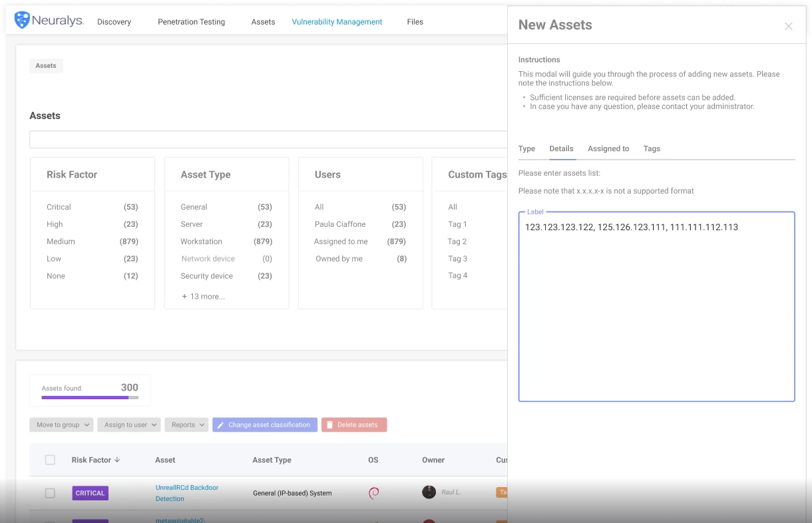Select All under Custom Tags
The width and height of the screenshot is (812, 523).
point(453,207)
